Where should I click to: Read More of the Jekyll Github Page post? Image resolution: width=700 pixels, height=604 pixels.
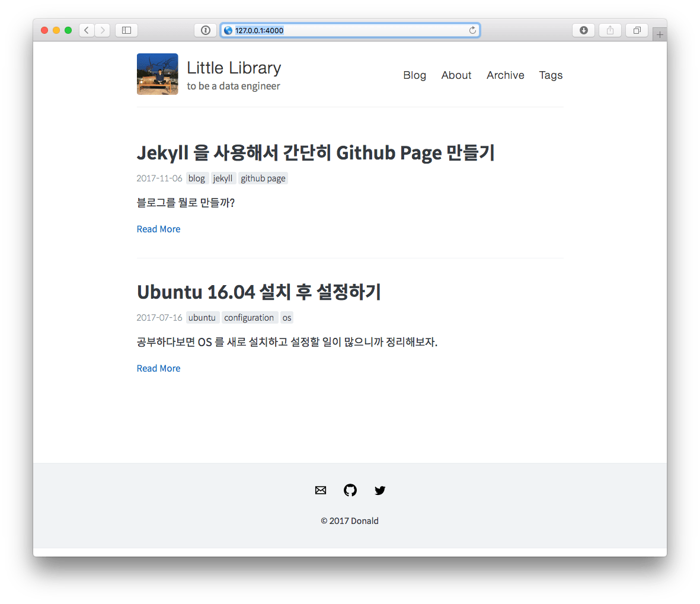158,229
